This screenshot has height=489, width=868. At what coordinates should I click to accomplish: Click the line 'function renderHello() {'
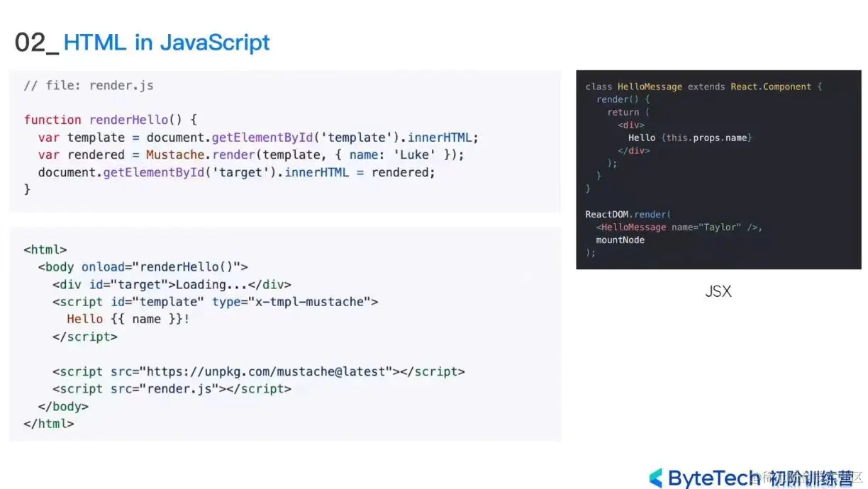[110, 120]
